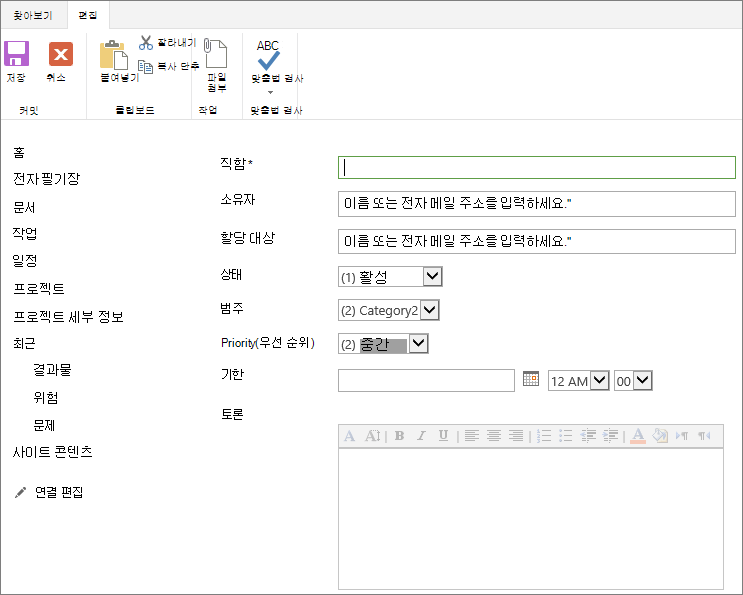Image resolution: width=743 pixels, height=595 pixels.
Task: Open 문제 under recent
Action: click(x=44, y=425)
